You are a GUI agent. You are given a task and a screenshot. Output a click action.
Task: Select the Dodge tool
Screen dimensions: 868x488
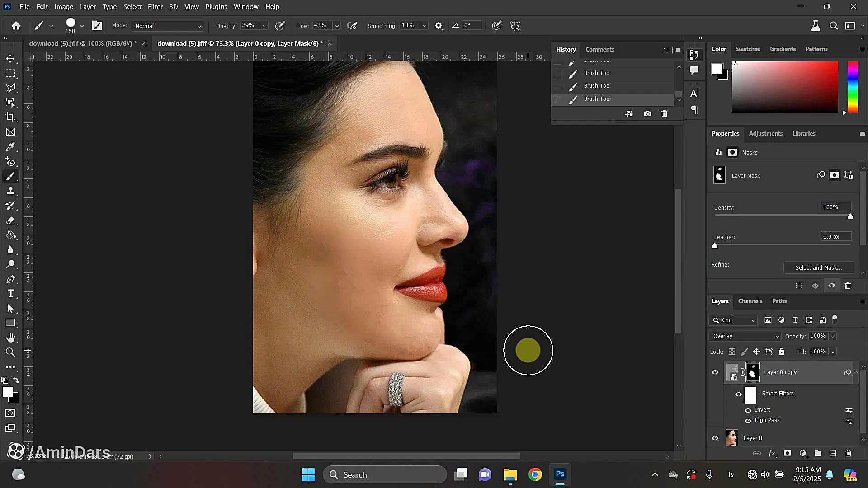point(10,264)
